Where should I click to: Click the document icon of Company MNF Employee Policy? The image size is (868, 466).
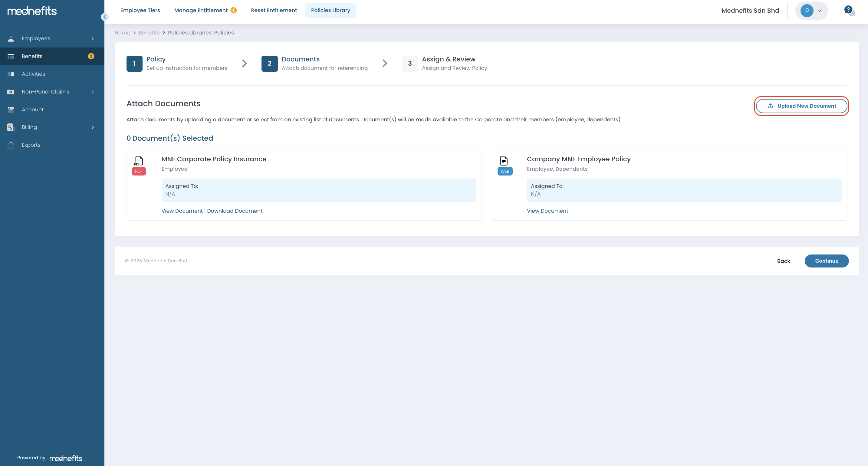(x=504, y=161)
